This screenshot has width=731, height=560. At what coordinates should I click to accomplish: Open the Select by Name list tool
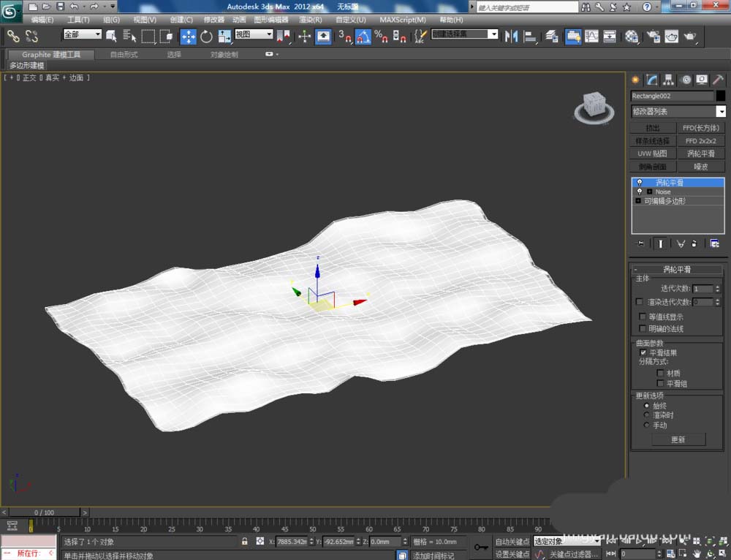point(129,36)
